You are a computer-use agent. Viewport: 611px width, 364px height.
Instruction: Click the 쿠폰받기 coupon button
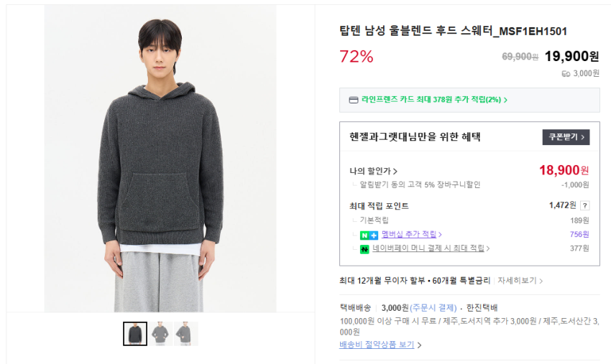point(566,137)
